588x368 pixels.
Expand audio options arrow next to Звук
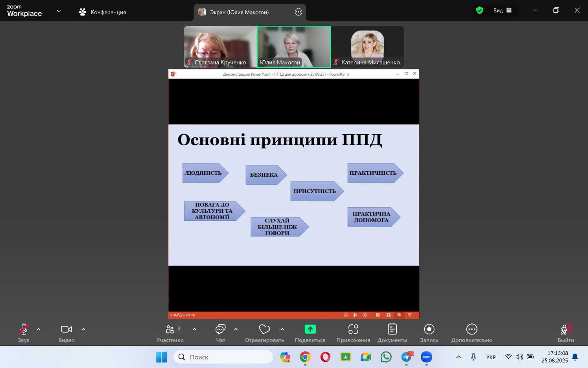click(39, 329)
